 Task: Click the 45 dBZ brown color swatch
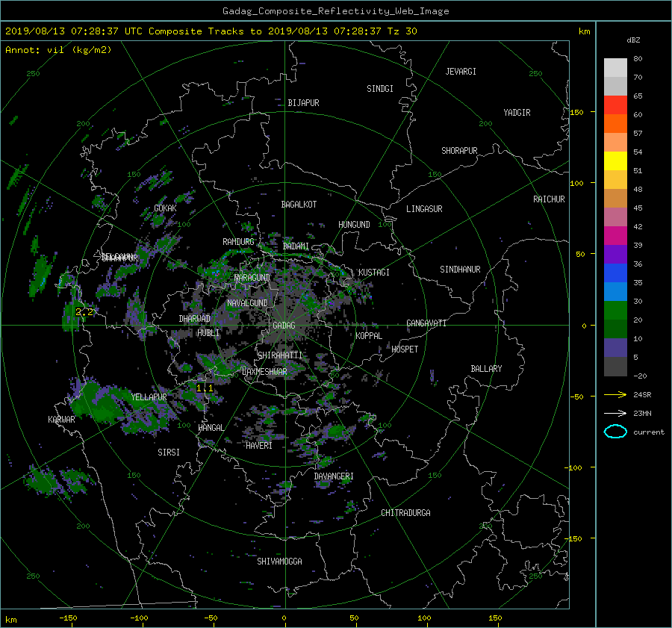click(615, 198)
